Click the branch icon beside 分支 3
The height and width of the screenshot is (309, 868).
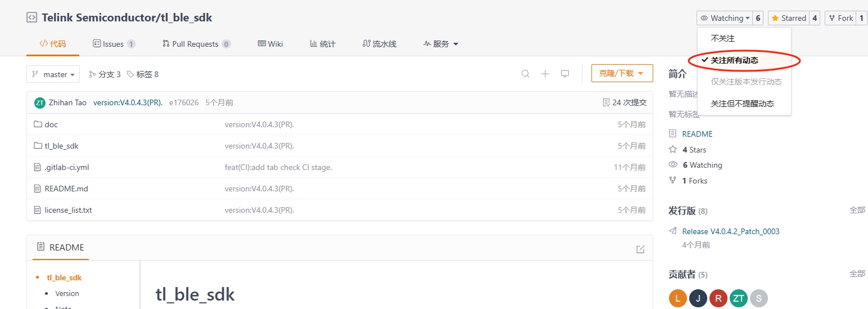coord(92,74)
